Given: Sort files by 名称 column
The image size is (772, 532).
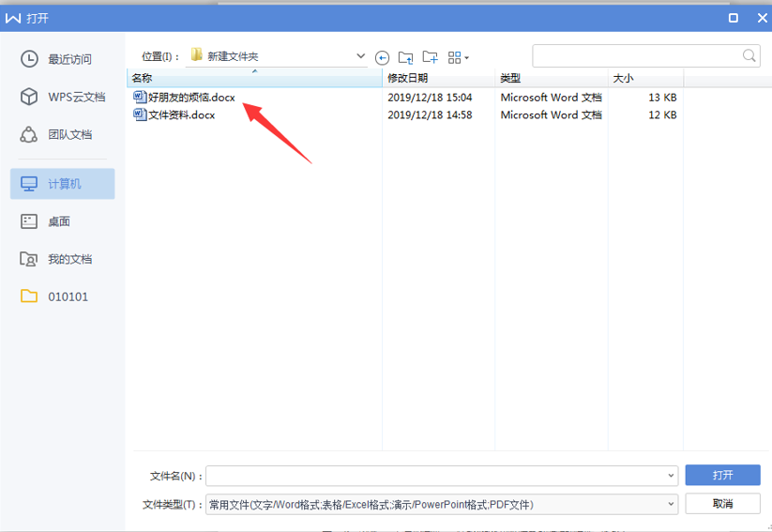Looking at the screenshot, I should pos(254,78).
